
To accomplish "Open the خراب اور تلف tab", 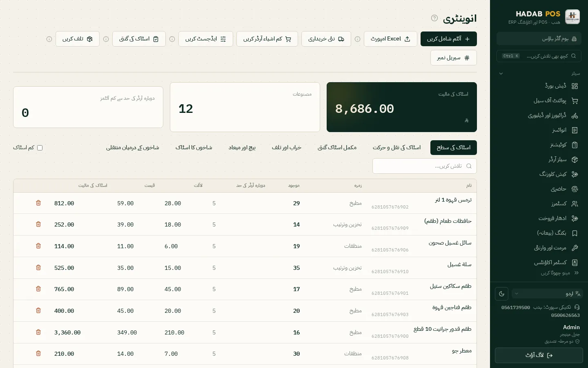I will (287, 148).
